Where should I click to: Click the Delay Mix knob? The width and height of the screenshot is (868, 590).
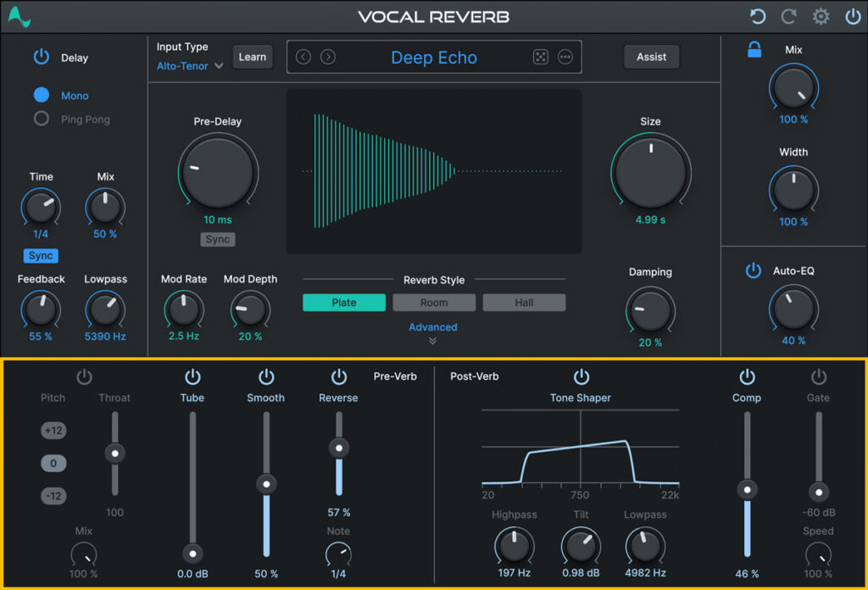pos(105,207)
